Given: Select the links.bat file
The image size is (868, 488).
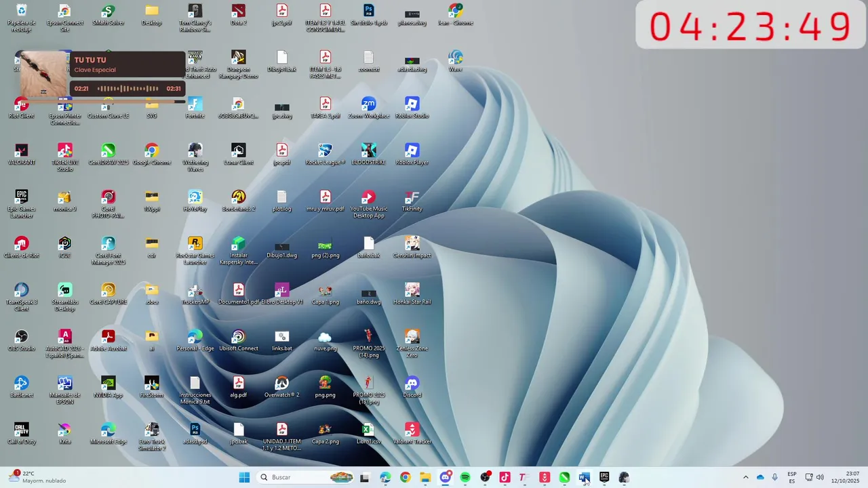Looking at the screenshot, I should point(282,341).
